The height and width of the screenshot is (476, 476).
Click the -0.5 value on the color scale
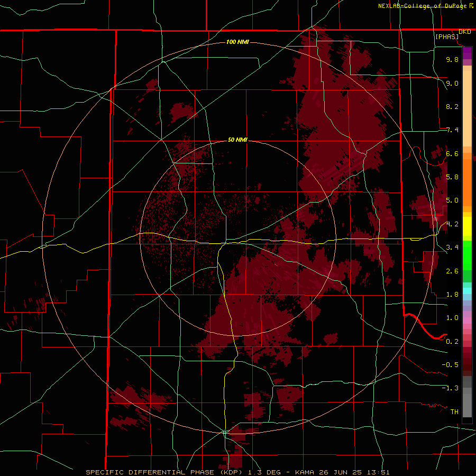[x=450, y=365]
